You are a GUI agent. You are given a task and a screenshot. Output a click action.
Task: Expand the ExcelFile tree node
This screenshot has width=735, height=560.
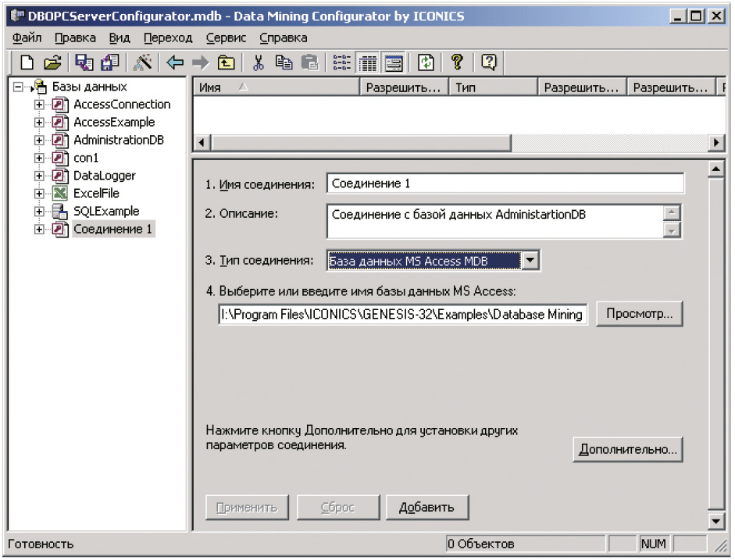(39, 194)
